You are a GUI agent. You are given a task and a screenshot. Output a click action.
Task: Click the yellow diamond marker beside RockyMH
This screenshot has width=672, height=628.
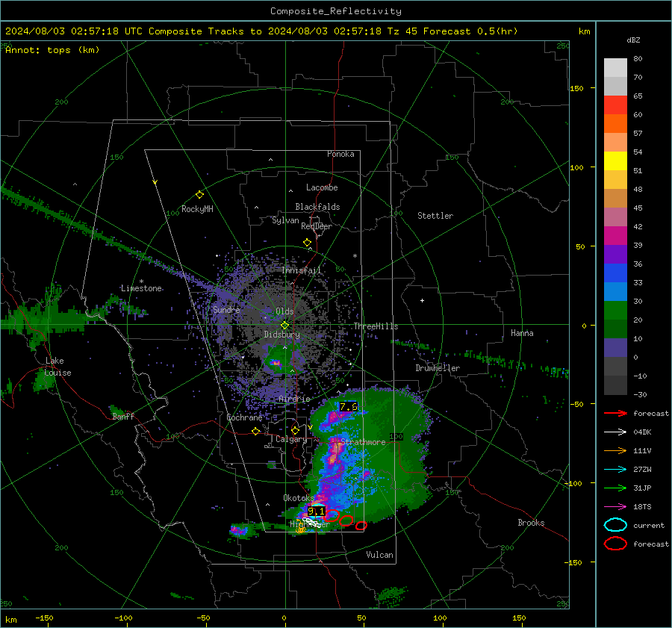click(x=199, y=195)
